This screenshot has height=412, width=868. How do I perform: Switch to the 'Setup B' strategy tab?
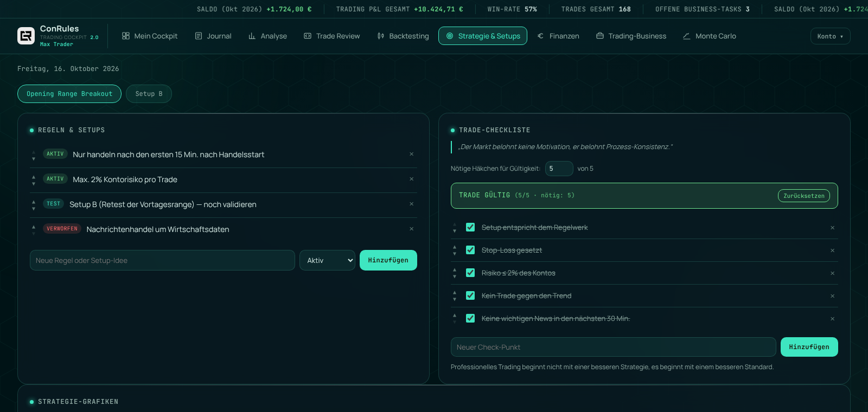[149, 94]
